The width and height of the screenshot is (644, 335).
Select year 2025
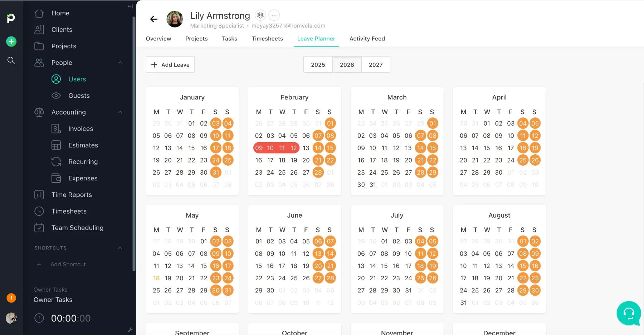coord(318,64)
